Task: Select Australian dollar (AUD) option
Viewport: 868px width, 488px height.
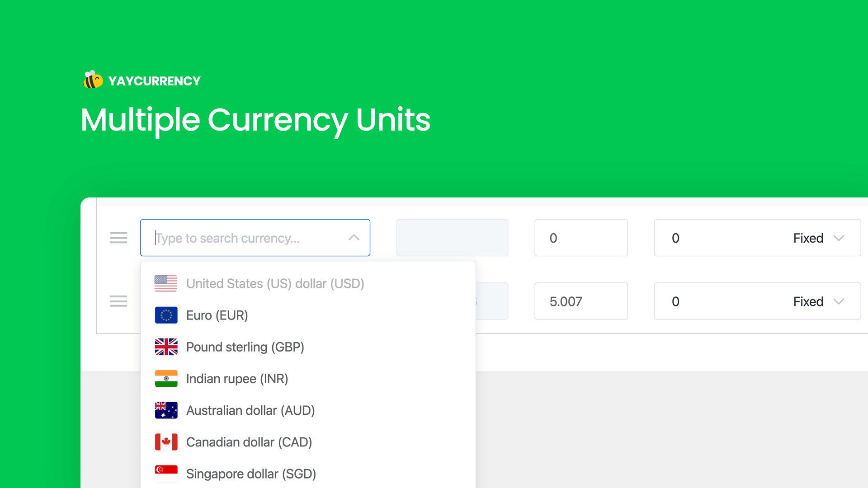Action: click(250, 410)
